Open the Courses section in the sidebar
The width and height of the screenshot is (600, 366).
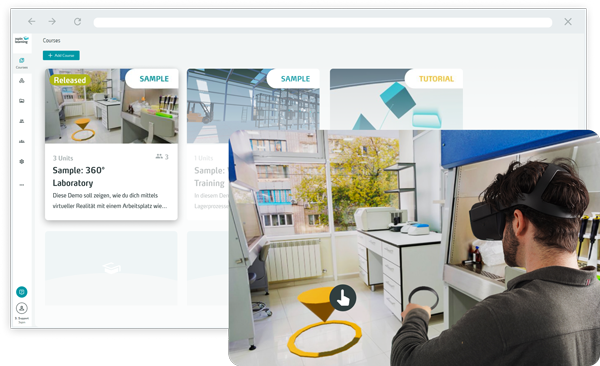(x=22, y=63)
